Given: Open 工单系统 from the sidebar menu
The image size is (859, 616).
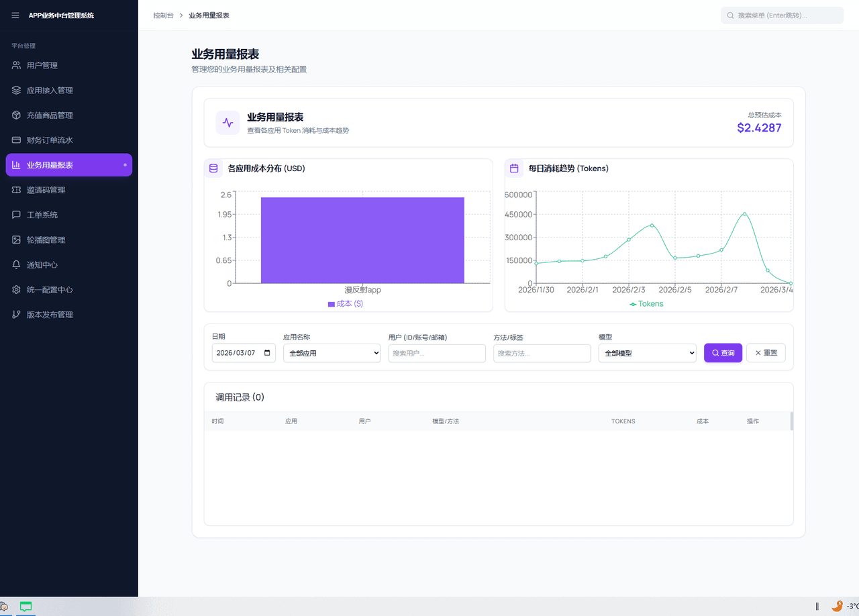Looking at the screenshot, I should tap(42, 215).
